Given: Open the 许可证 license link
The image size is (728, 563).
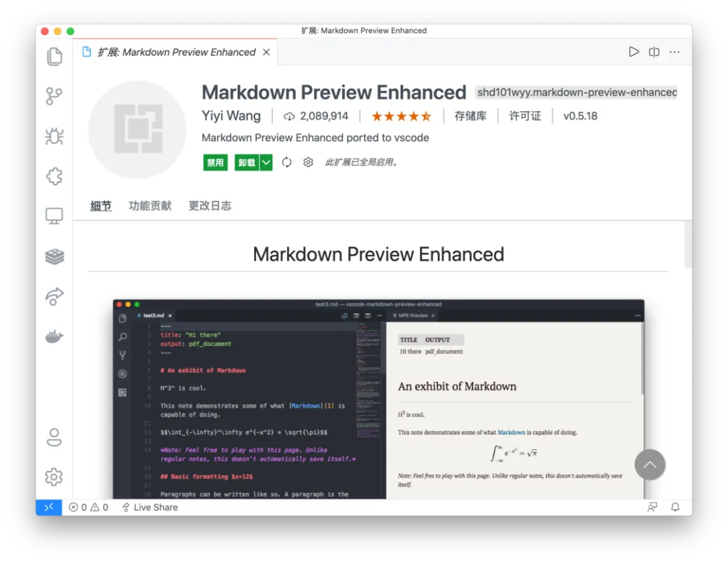Looking at the screenshot, I should point(525,116).
